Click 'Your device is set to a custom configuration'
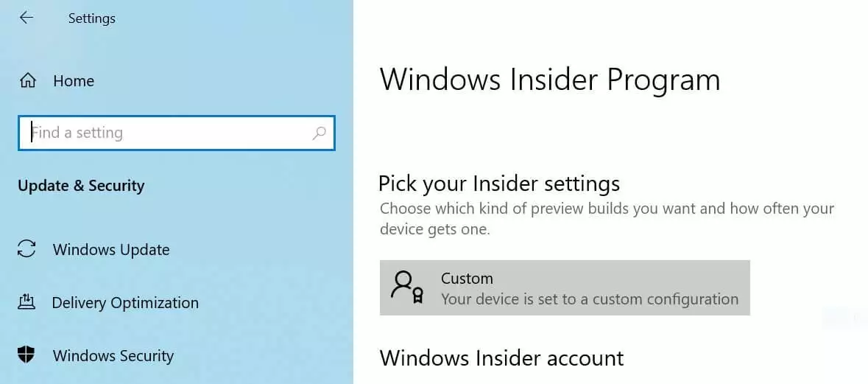868x384 pixels. point(589,299)
